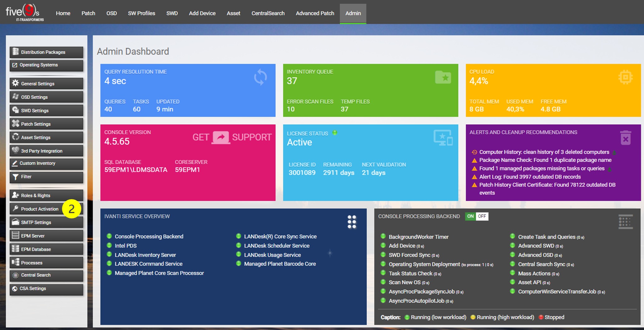Click download arrow next to Computer History alert
This screenshot has width=644, height=330.
tap(614, 152)
